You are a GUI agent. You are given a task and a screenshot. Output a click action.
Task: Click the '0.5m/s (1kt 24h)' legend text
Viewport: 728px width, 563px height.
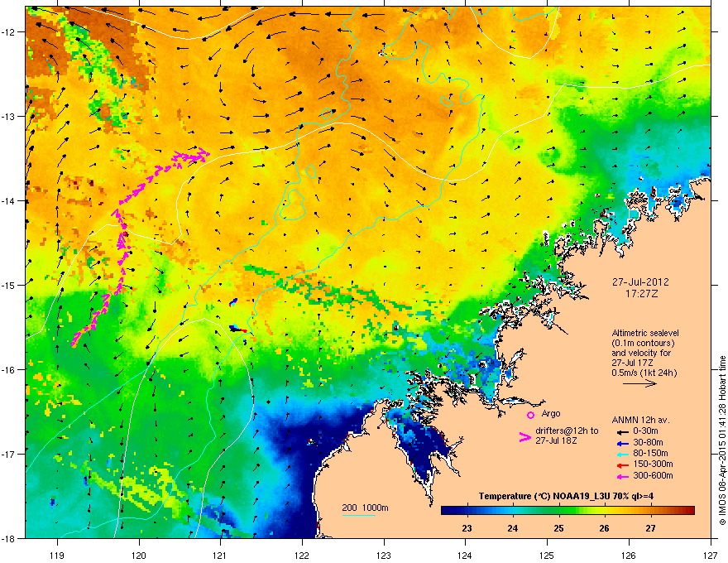tap(644, 373)
